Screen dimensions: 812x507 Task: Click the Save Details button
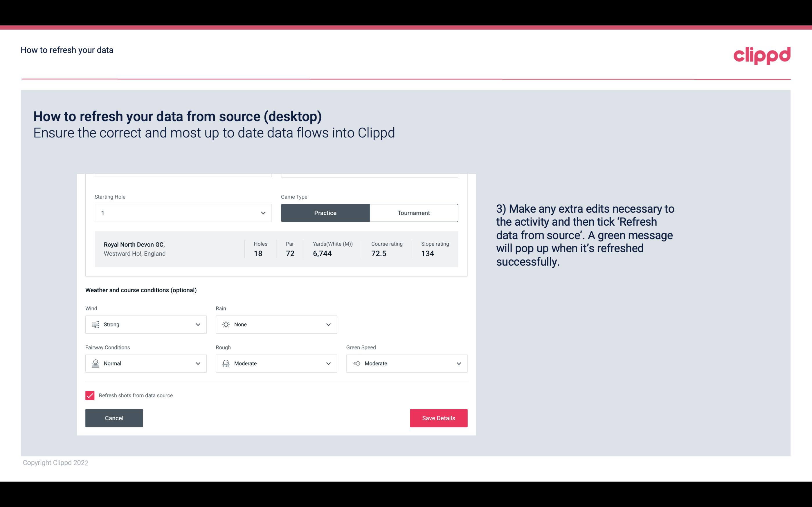[x=438, y=418]
